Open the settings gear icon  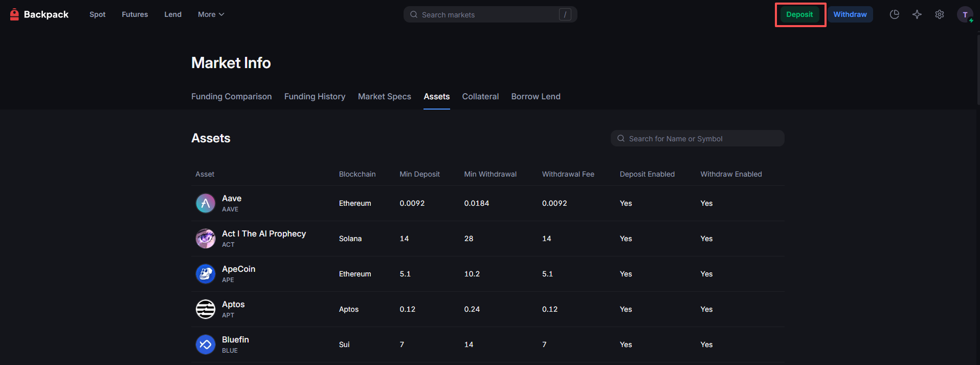coord(939,14)
